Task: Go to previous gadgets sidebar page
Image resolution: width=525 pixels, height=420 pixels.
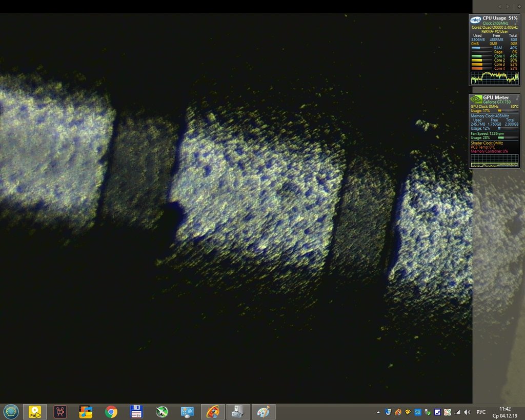Action: pyautogui.click(x=500, y=6)
